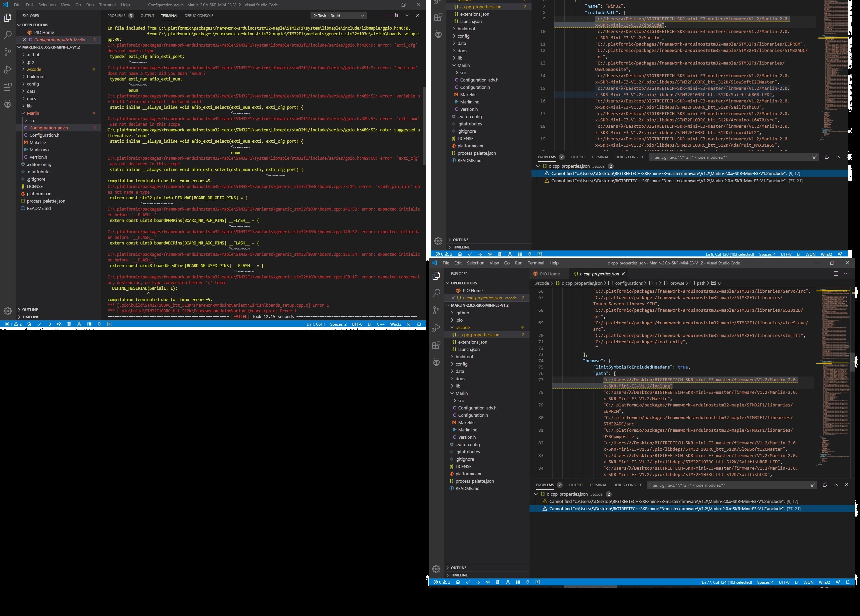Click Serial Monitor plug icon in Configuration_adv.h window status bar
860x616 pixels.
tap(99, 324)
